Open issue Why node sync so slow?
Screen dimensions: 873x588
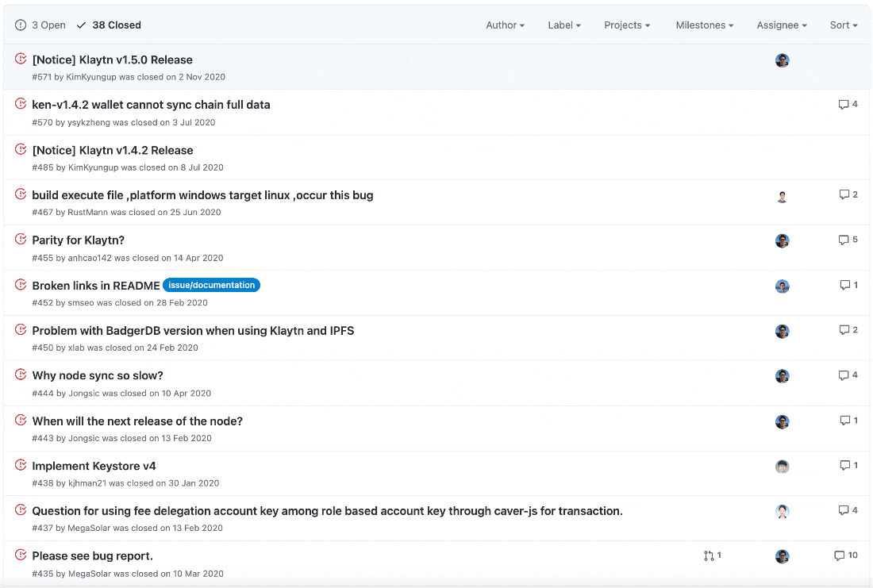click(x=98, y=375)
